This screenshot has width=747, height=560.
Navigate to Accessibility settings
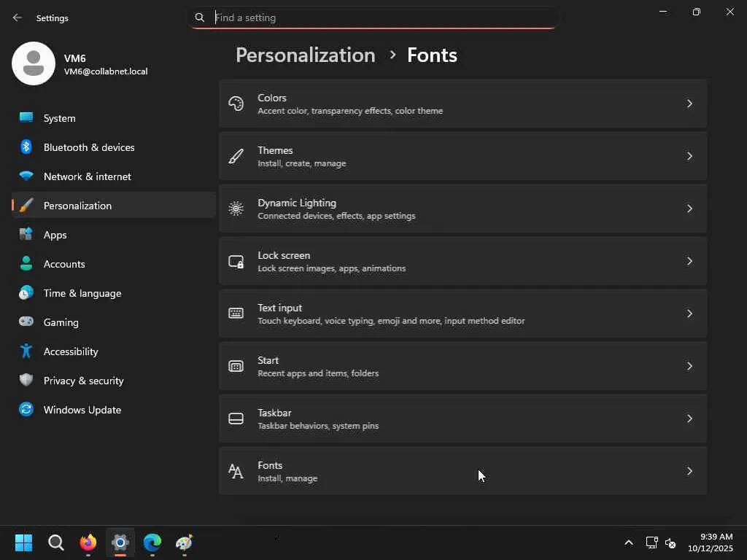71,351
